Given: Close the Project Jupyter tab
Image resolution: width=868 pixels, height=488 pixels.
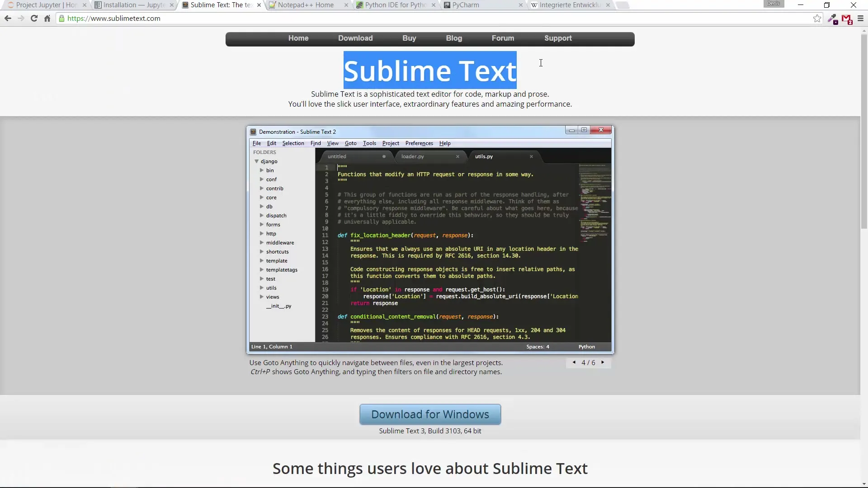Looking at the screenshot, I should (84, 5).
